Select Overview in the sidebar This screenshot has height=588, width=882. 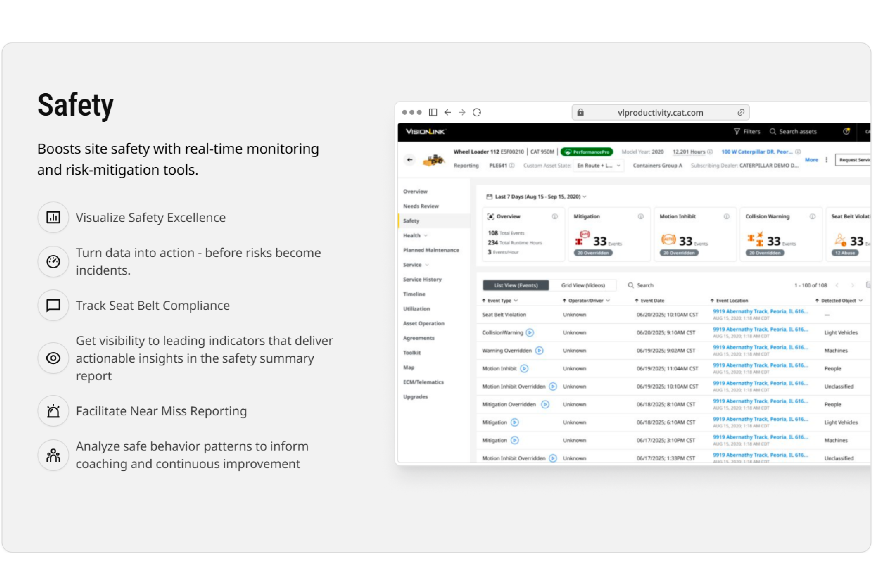415,192
